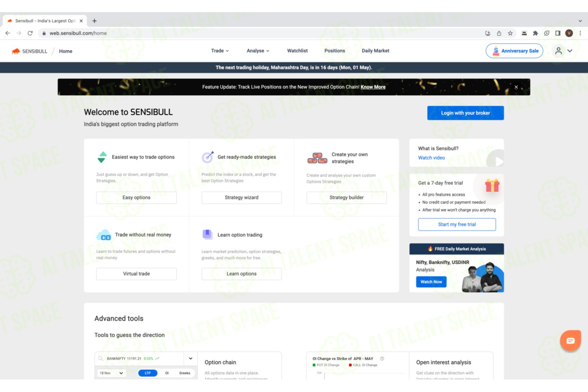Screen dimensions: 588x392
Task: Click the Watch video link
Action: pos(431,158)
